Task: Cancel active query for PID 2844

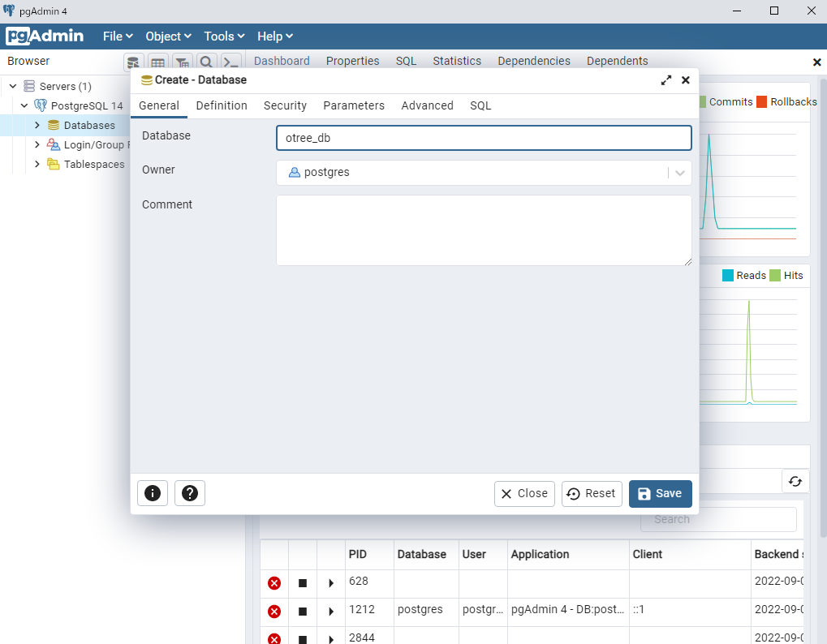Action: click(x=303, y=639)
